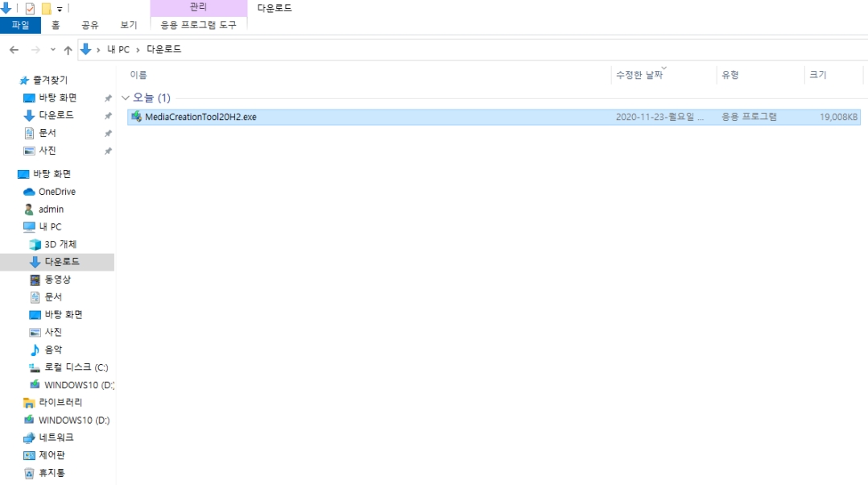This screenshot has width=868, height=485.
Task: Sort by the 크기 column header
Action: [817, 75]
